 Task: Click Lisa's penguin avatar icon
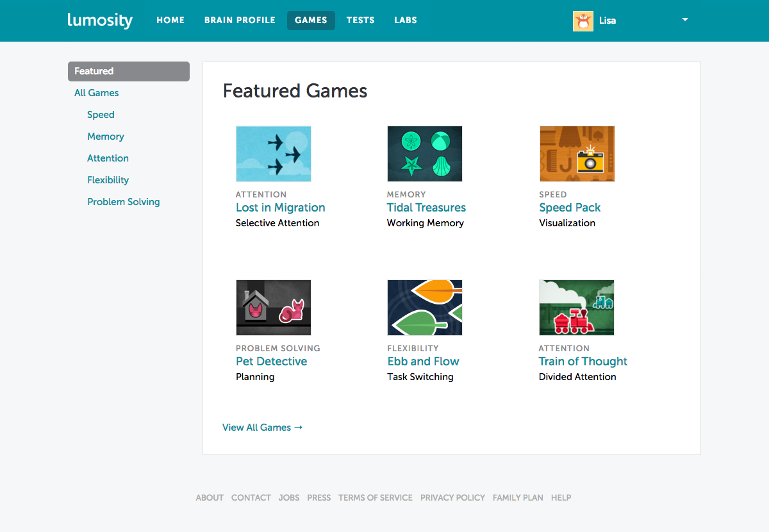pos(583,21)
